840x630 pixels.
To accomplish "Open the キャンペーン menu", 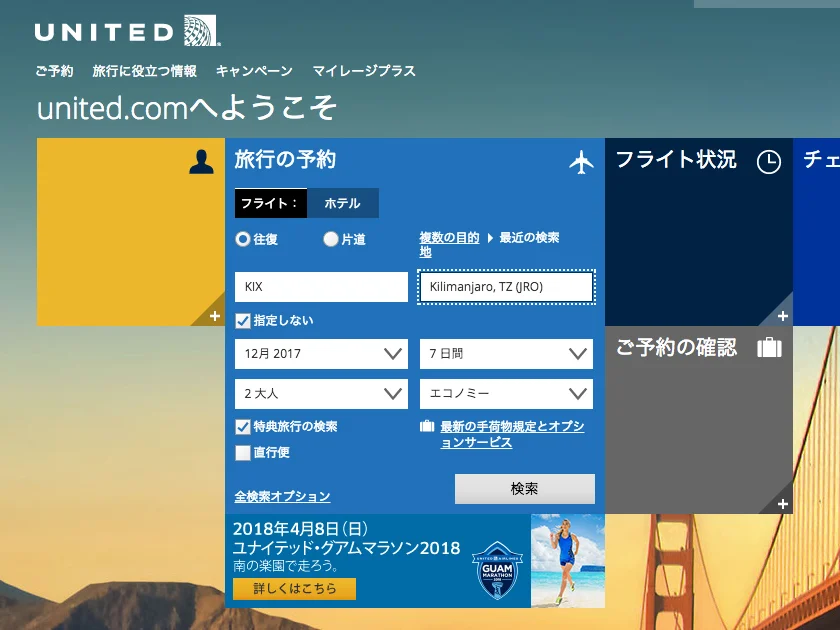I will tap(254, 71).
